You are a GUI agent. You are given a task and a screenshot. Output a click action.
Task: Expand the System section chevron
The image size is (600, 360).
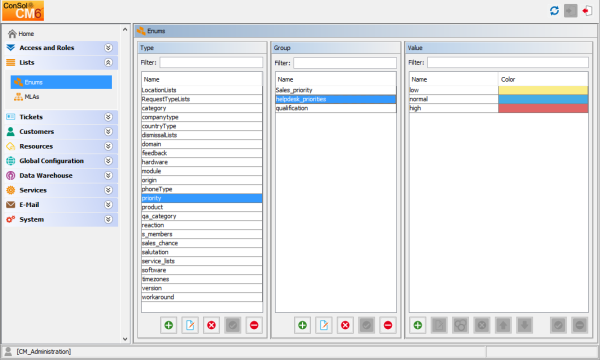pos(108,219)
